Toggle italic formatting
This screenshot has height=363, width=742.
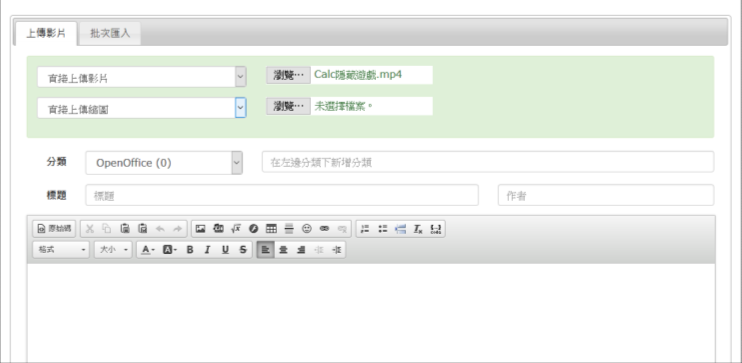coord(207,249)
